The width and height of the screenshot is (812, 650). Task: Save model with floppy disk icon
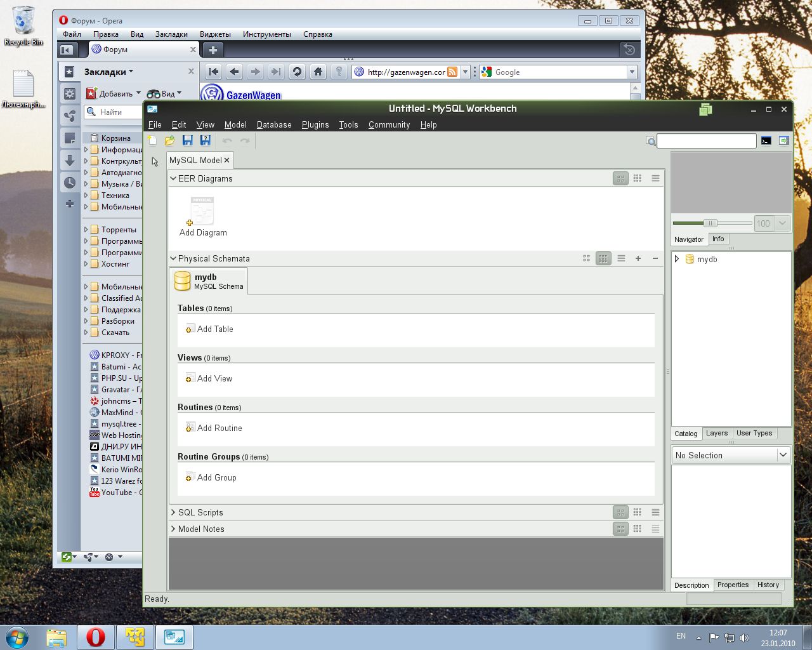187,141
